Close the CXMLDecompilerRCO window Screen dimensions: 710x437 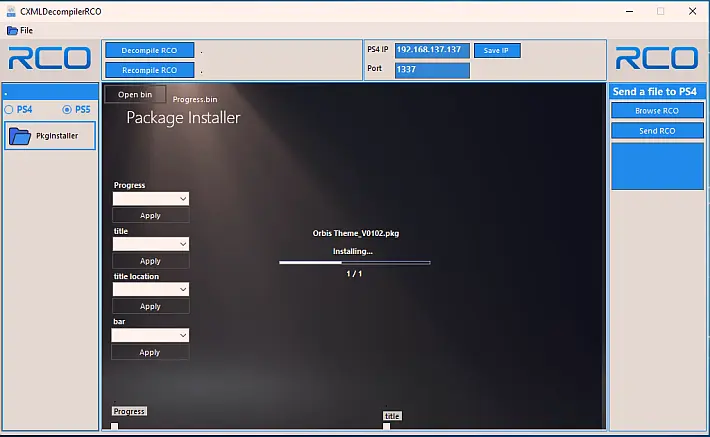pyautogui.click(x=692, y=11)
